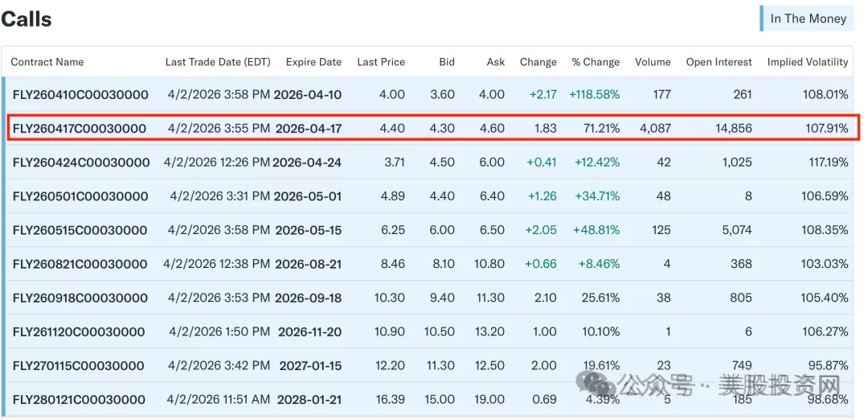868x420 pixels.
Task: Sort by Expire Date column header
Action: [x=313, y=62]
